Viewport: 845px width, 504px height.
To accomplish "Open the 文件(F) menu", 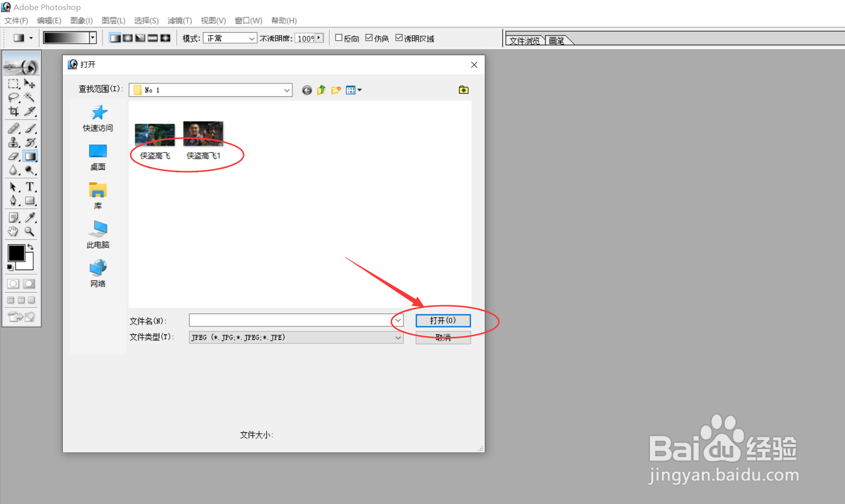I will (x=16, y=21).
